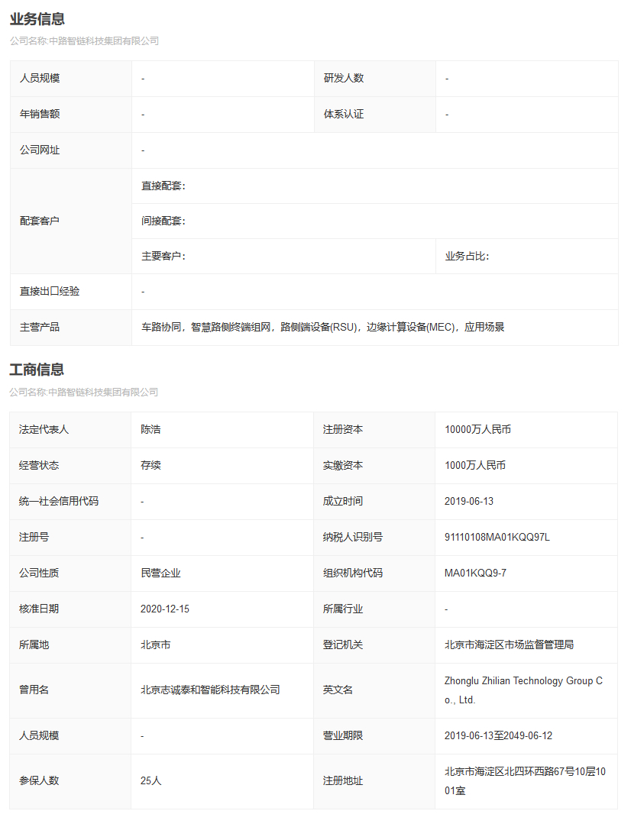Click the 业务信息 section heading
The height and width of the screenshot is (840, 631).
(37, 19)
